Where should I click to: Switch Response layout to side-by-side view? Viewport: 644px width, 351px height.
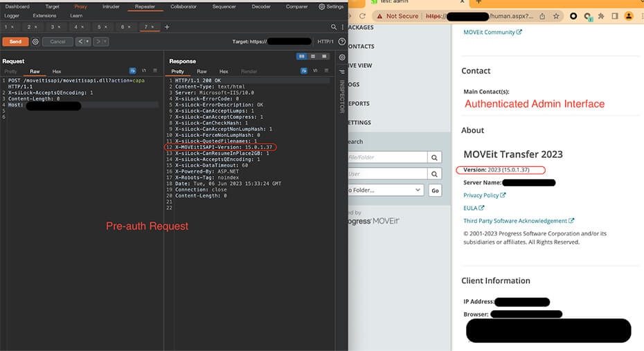(302, 56)
